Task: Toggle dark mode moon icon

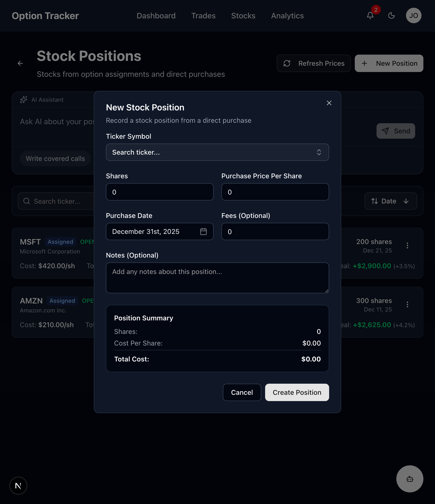Action: pos(391,16)
